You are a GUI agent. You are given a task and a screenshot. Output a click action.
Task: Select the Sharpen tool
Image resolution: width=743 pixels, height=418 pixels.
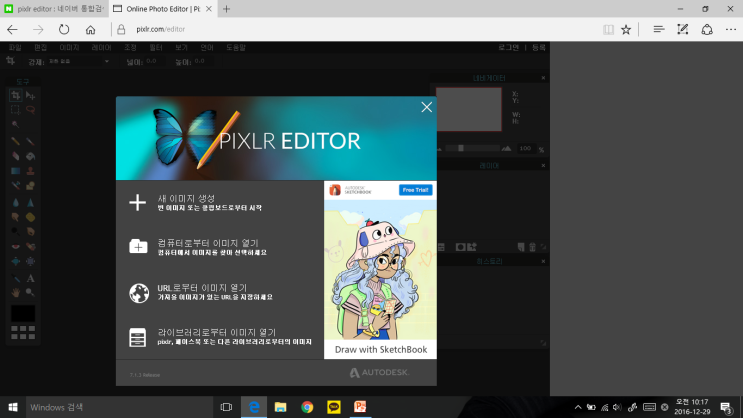point(30,202)
